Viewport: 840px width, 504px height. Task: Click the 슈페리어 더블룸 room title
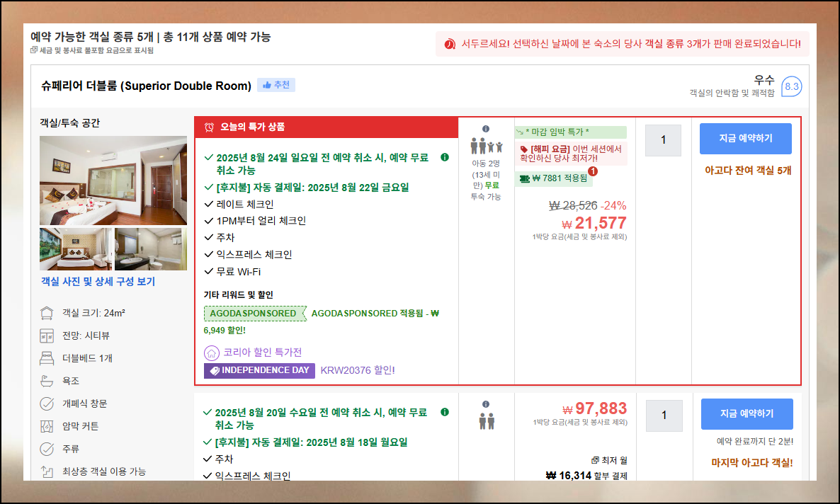146,86
